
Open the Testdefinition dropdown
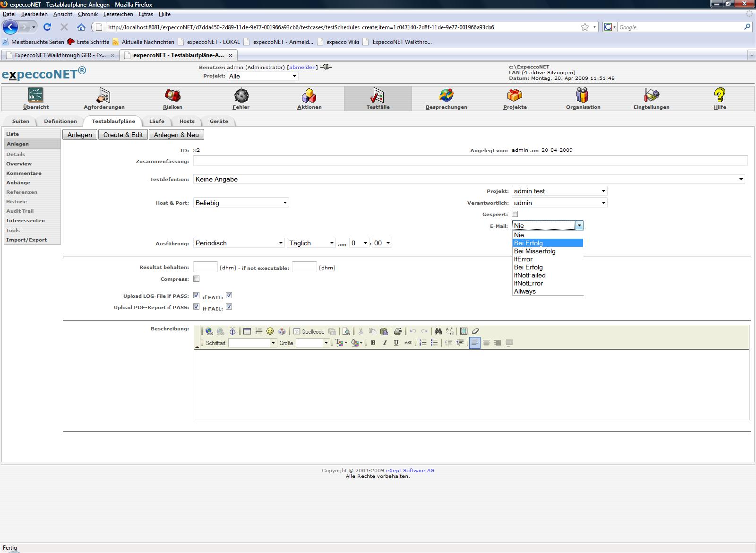pyautogui.click(x=468, y=179)
